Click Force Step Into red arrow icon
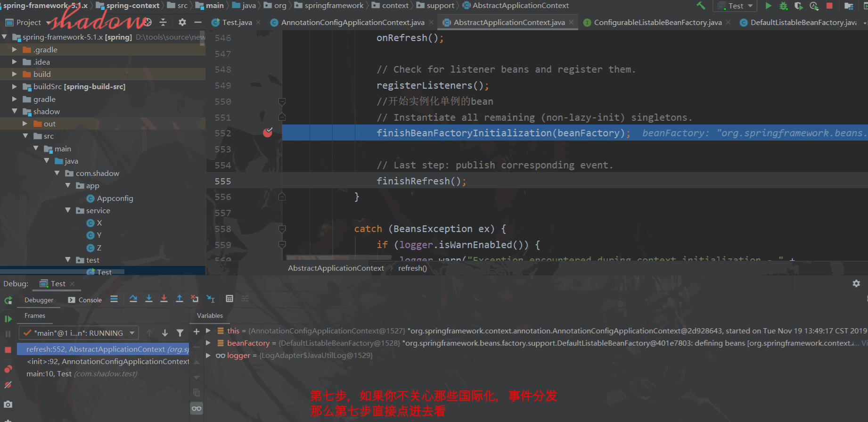The width and height of the screenshot is (868, 422). click(164, 298)
